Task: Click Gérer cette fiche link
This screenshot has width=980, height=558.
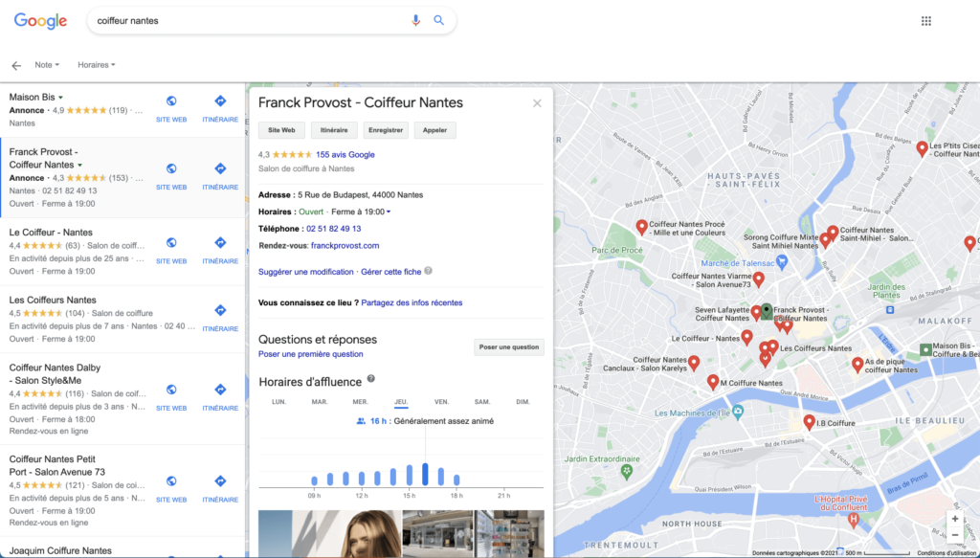Action: [x=390, y=272]
